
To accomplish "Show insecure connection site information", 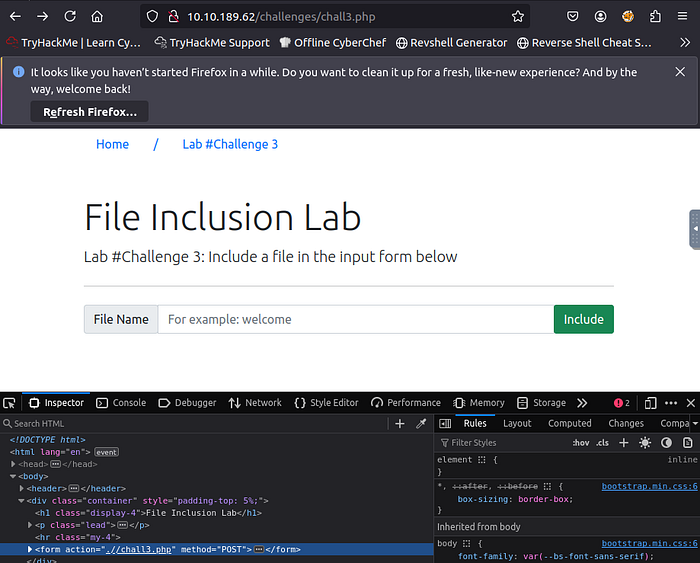I will point(174,17).
